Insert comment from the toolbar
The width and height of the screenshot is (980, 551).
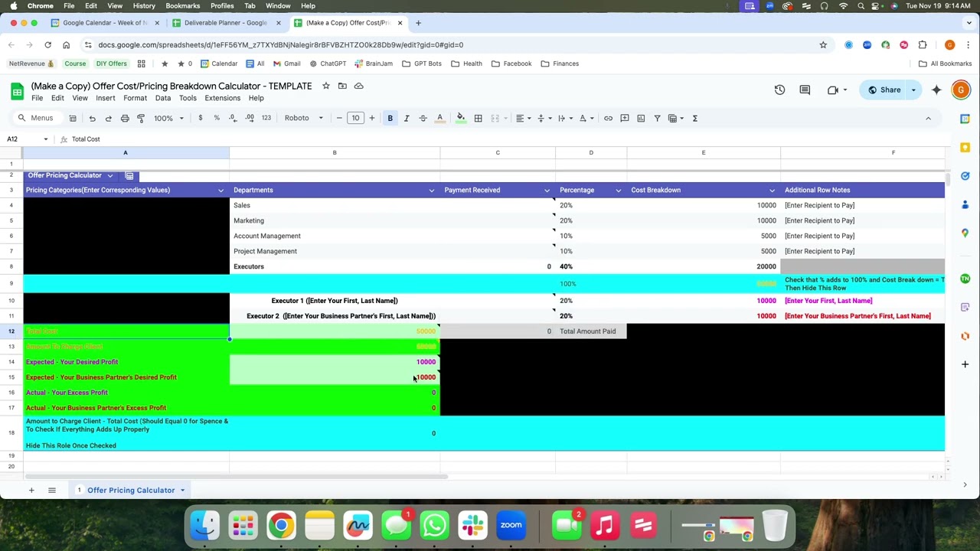[x=625, y=118]
